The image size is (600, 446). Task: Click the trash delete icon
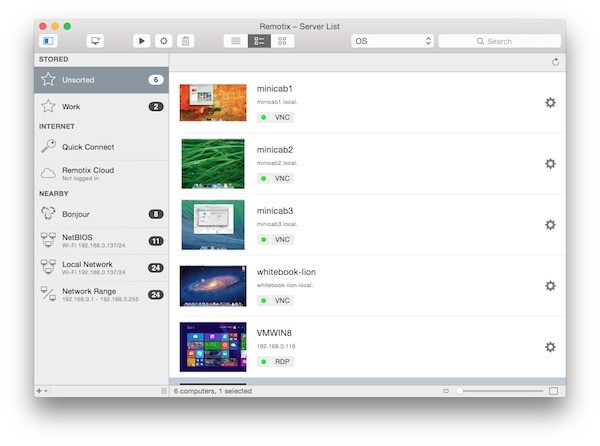click(x=186, y=41)
